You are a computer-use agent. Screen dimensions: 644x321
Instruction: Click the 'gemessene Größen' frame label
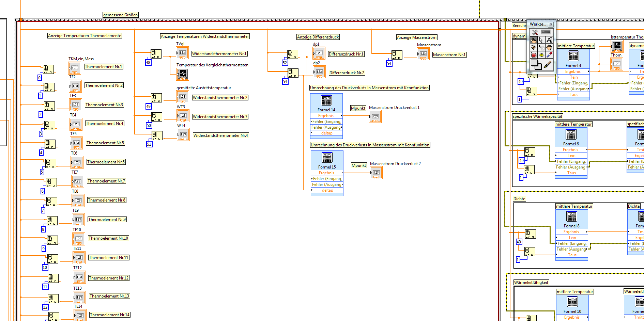pyautogui.click(x=121, y=15)
